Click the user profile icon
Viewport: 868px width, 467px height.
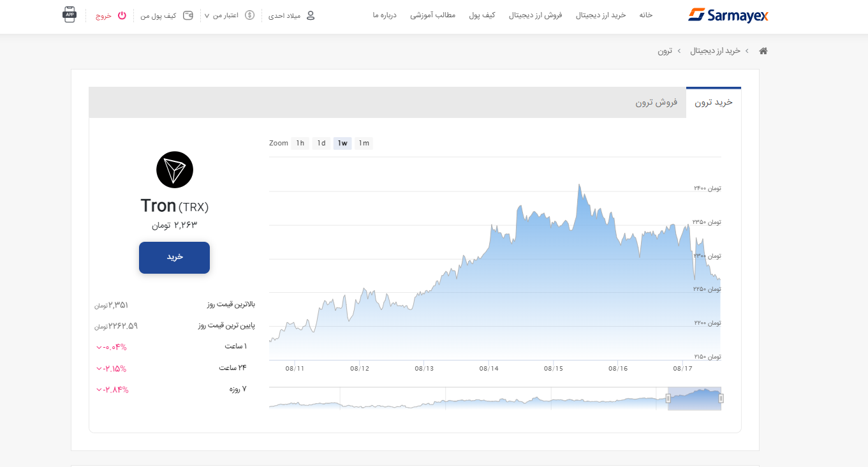(x=311, y=15)
